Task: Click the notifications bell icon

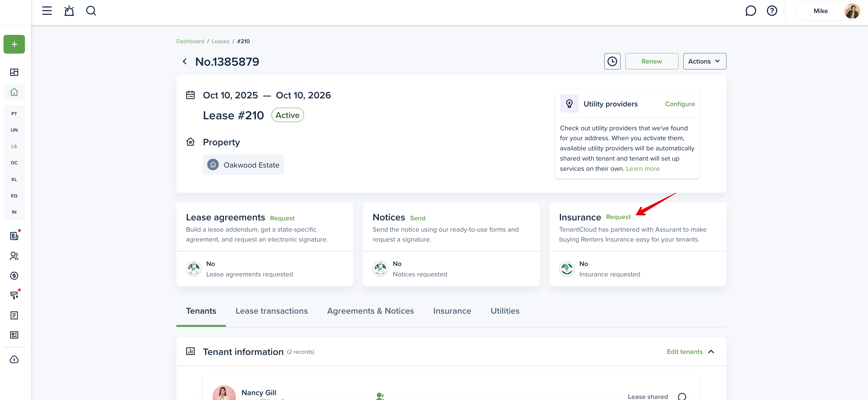Action: (x=69, y=11)
